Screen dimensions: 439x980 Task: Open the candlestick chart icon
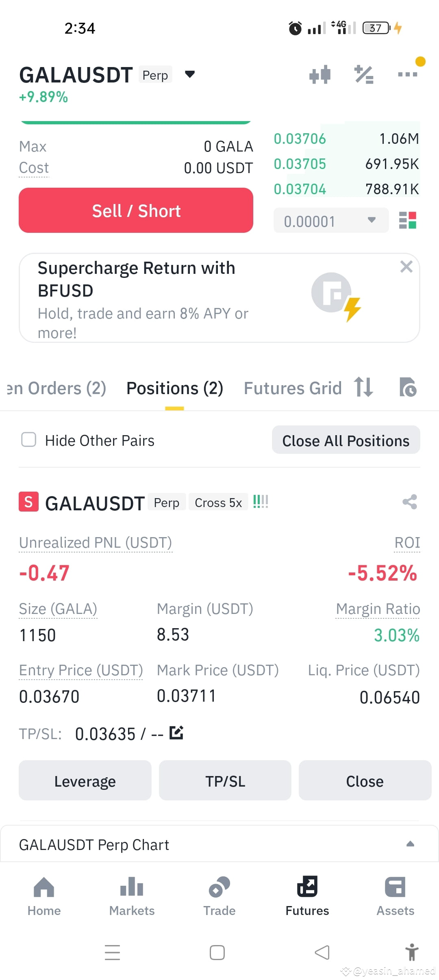coord(320,74)
